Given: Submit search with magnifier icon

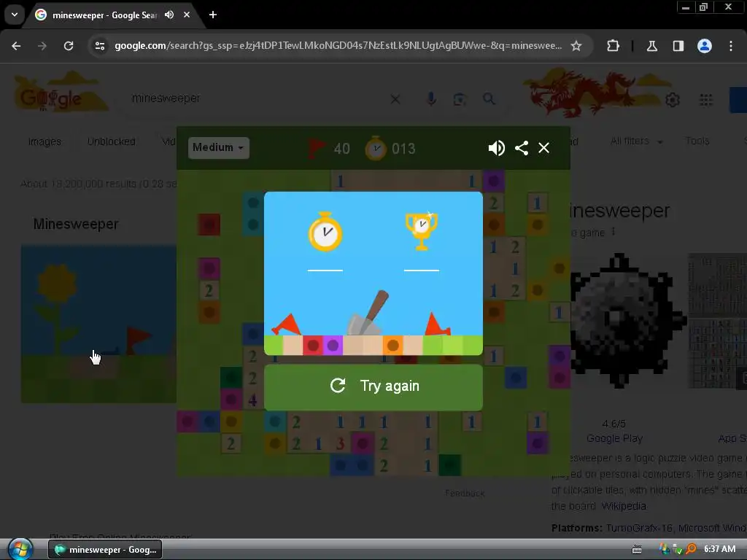Looking at the screenshot, I should 489,99.
